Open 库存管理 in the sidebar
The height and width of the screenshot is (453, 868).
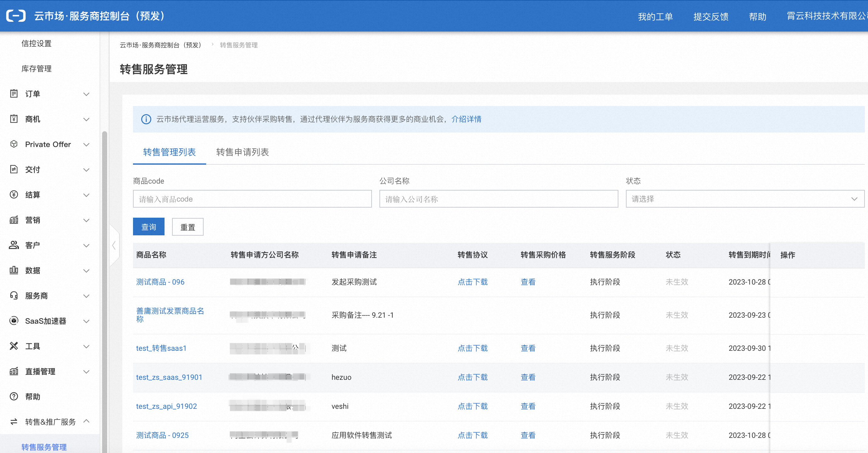[x=36, y=69]
